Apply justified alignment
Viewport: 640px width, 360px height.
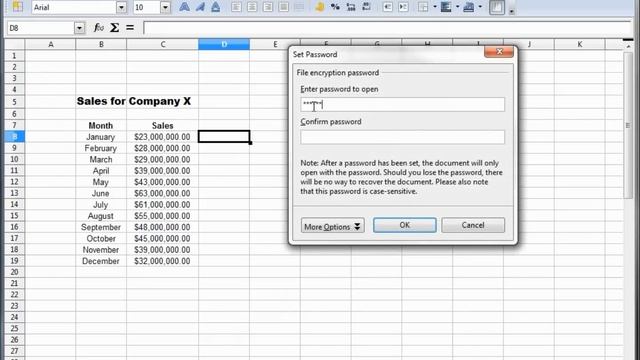[284, 7]
